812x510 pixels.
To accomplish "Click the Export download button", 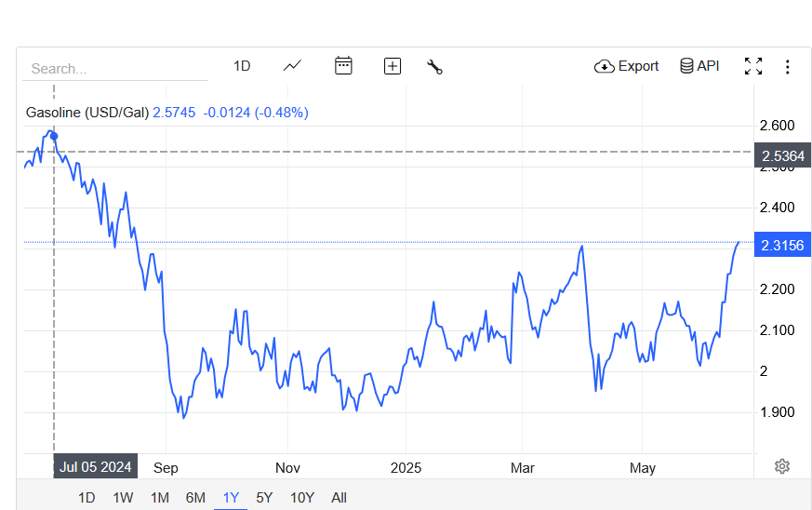I will (x=626, y=66).
